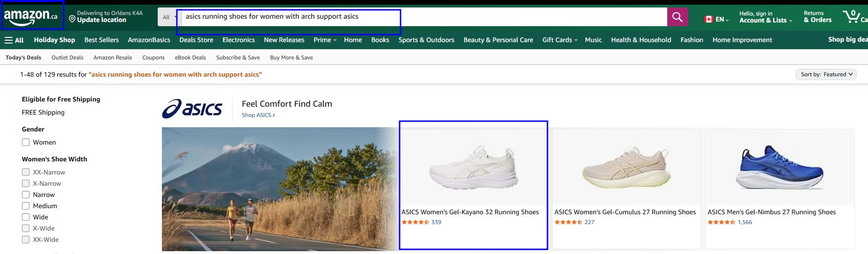Screen dimensions: 868x254
Task: Open the hamburger All menu
Action: coord(14,40)
